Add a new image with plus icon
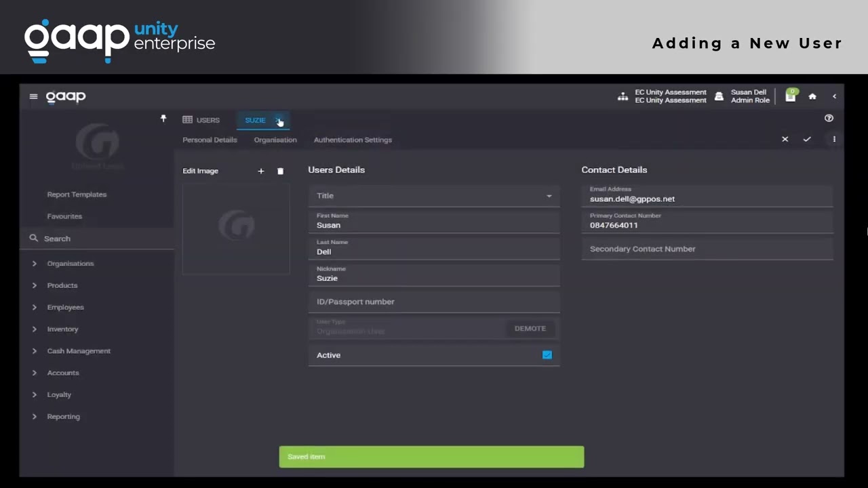 pyautogui.click(x=260, y=171)
